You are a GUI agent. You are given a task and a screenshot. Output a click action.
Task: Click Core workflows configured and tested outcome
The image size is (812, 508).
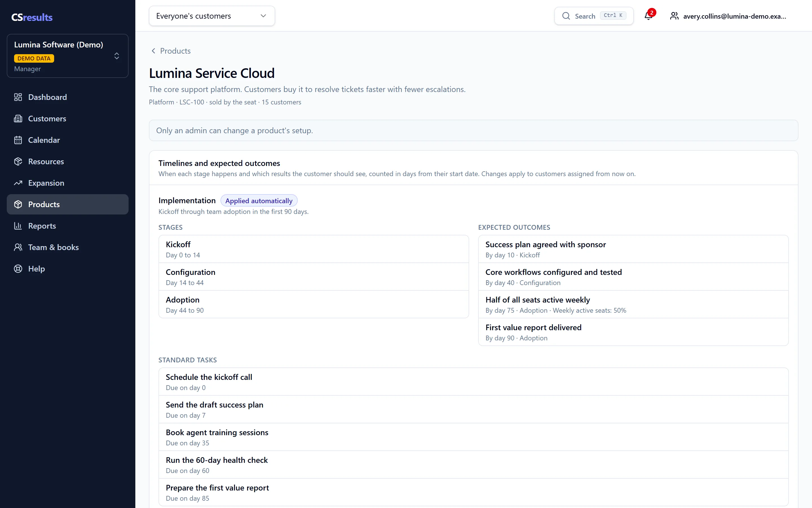coord(633,277)
